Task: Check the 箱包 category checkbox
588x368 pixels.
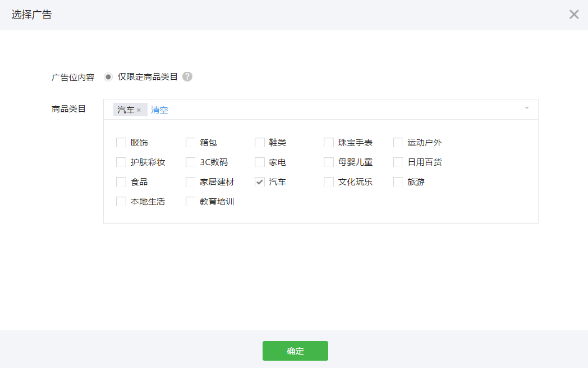Action: (191, 143)
